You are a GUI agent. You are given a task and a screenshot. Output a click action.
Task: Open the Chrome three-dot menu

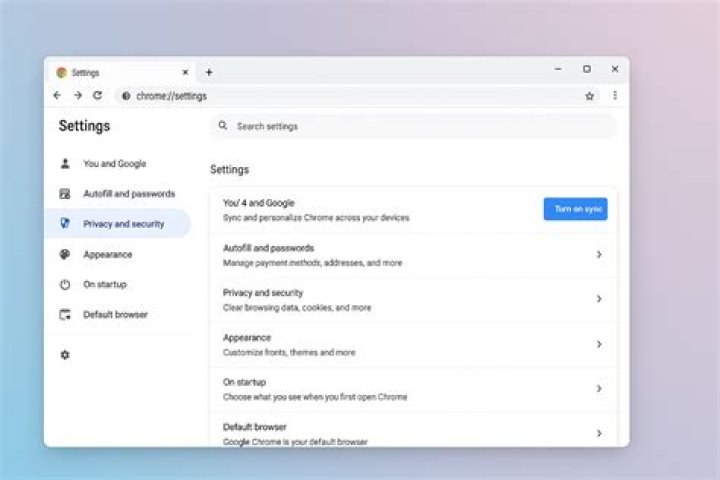615,96
